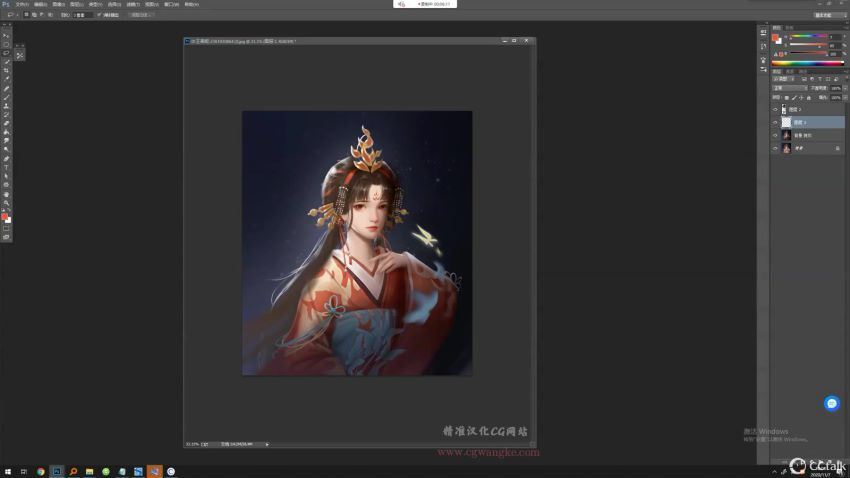
Task: Click the feather (羽化) input field
Action: click(x=82, y=15)
